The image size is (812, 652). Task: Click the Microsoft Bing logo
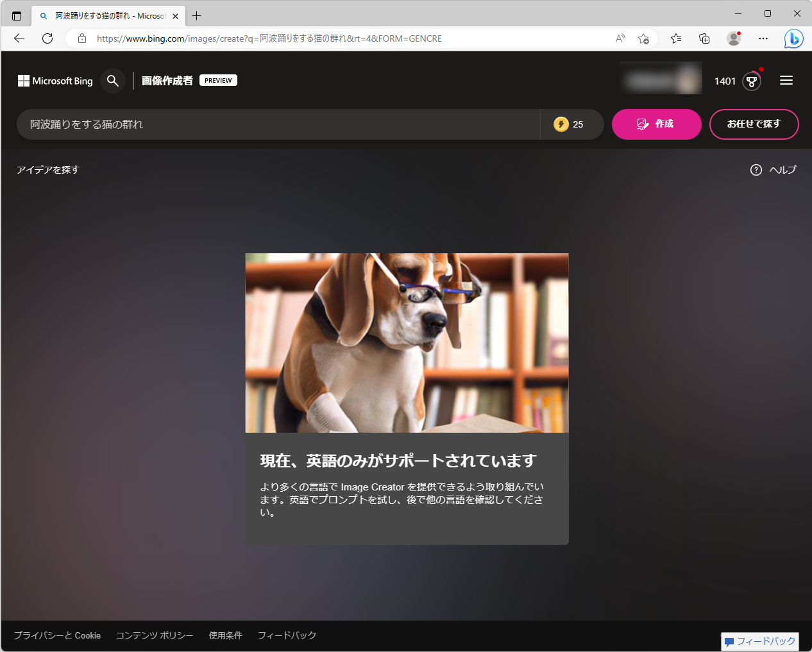coord(55,80)
